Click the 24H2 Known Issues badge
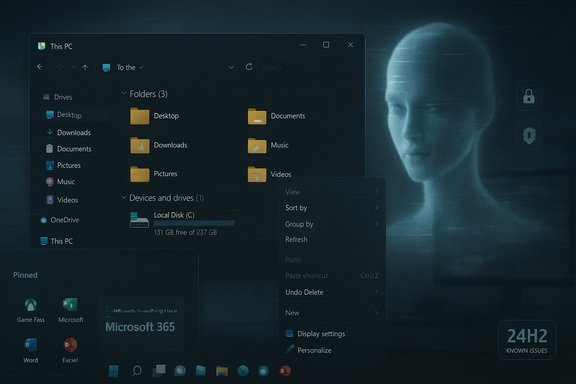Image resolution: width=576 pixels, height=384 pixels. click(527, 340)
